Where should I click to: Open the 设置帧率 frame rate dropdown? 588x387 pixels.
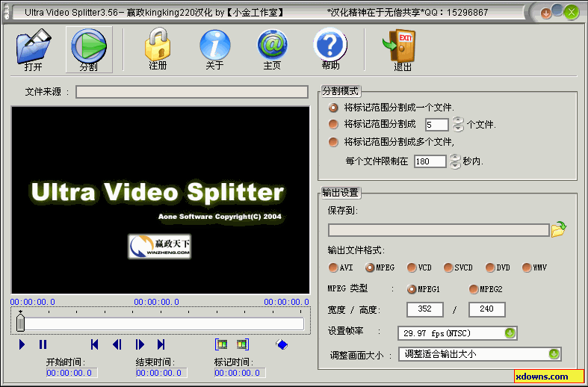click(x=510, y=333)
